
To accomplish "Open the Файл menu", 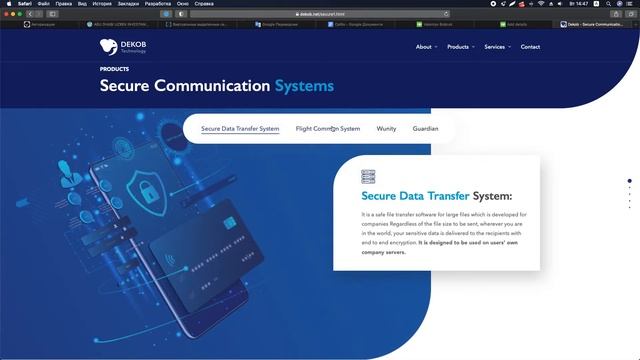I will [43, 4].
